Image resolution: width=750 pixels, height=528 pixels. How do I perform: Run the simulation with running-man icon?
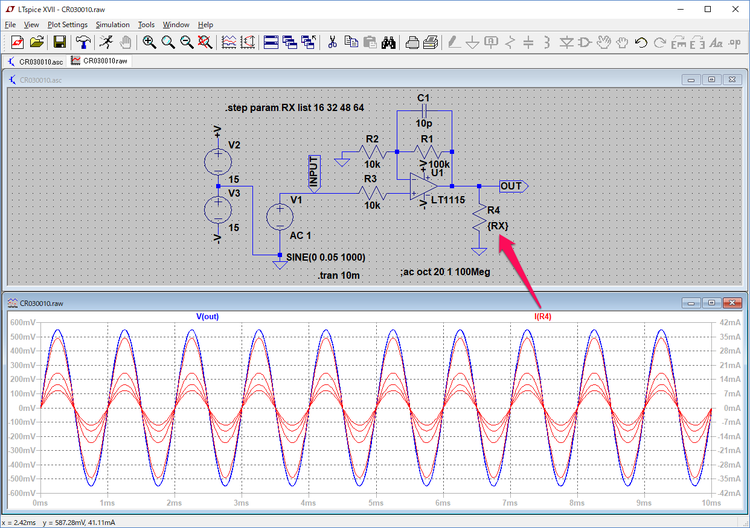pos(104,42)
